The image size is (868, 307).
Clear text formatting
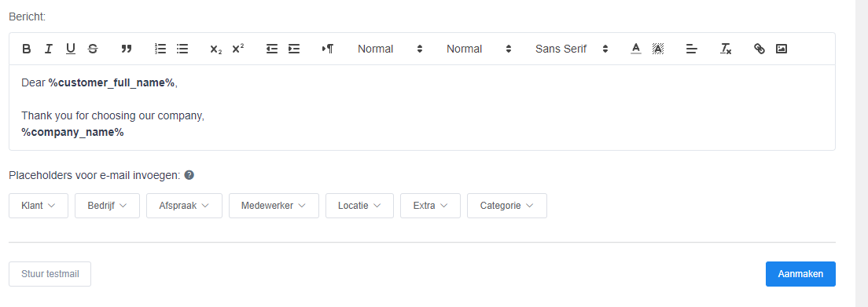(726, 49)
